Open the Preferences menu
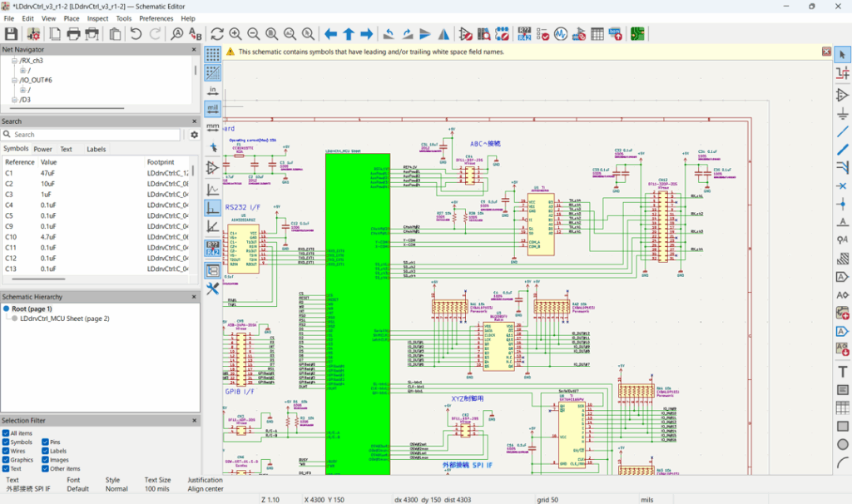The width and height of the screenshot is (852, 504). [x=156, y=18]
